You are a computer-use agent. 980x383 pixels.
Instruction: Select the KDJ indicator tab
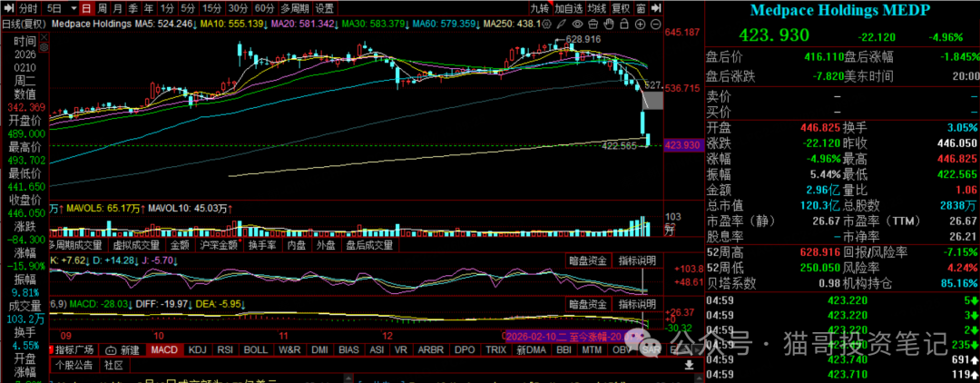pyautogui.click(x=198, y=349)
